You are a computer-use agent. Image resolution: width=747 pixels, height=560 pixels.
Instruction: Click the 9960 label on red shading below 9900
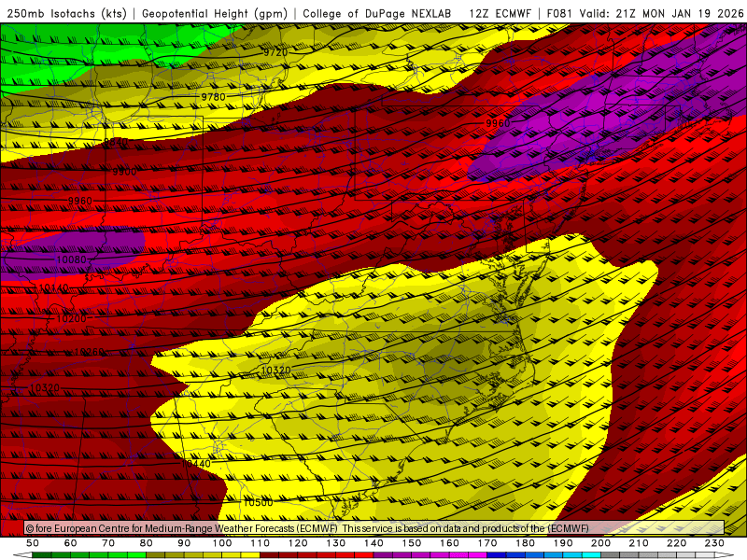pos(80,201)
